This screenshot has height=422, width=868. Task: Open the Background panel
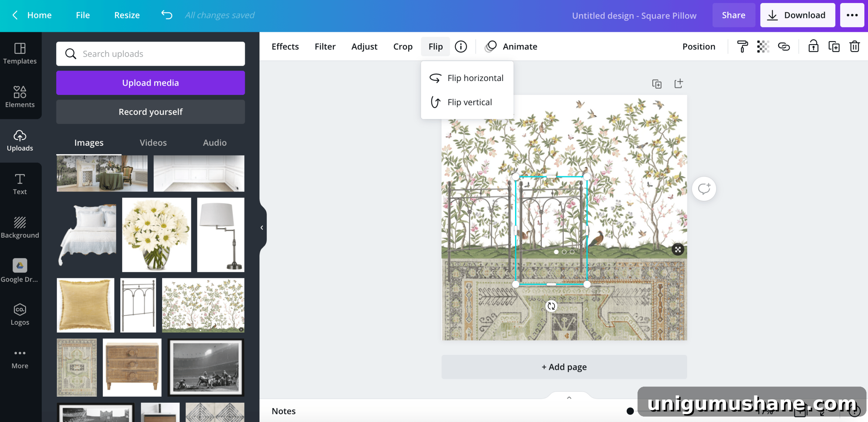point(20,227)
